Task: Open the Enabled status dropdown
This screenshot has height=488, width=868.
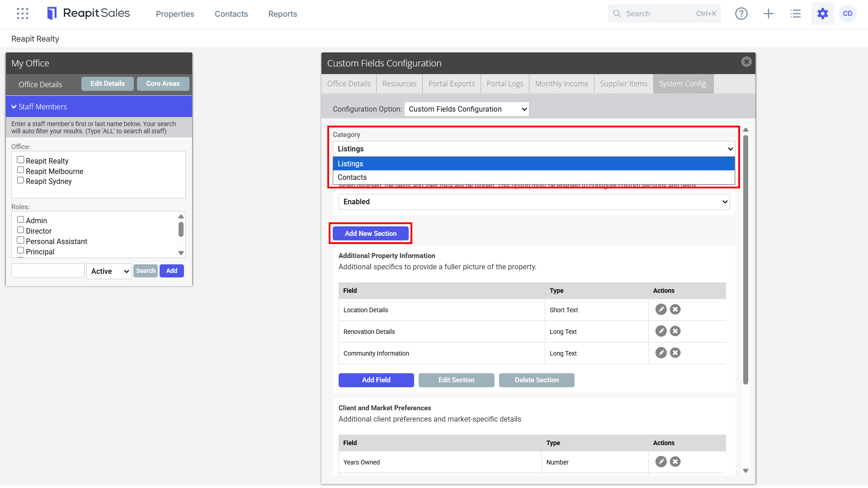Action: tap(534, 202)
